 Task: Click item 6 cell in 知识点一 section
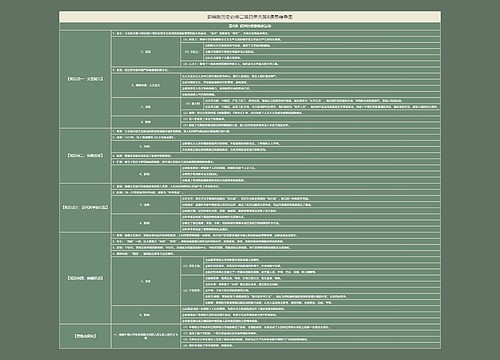pyautogui.click(x=146, y=122)
